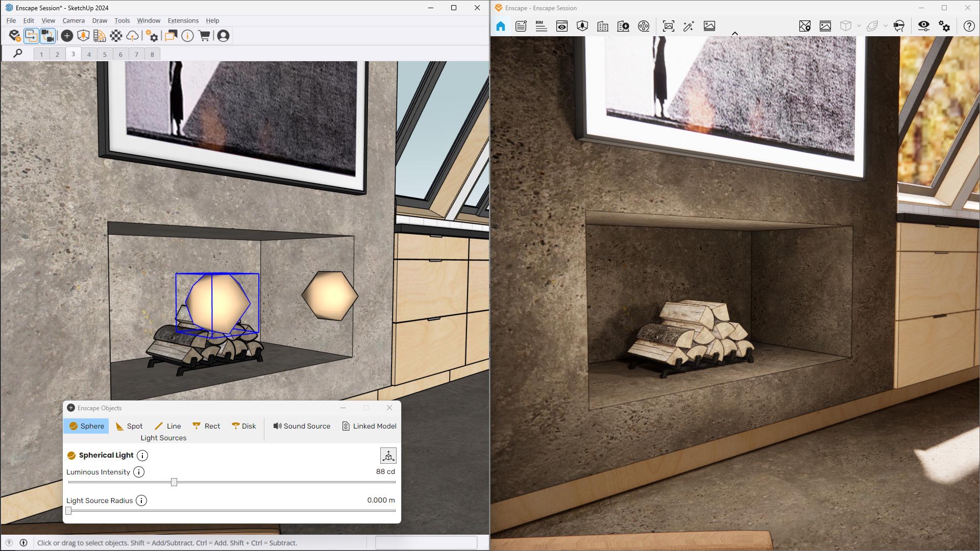Image resolution: width=980 pixels, height=551 pixels.
Task: Adjust the Luminous Intensity slider
Action: 174,482
